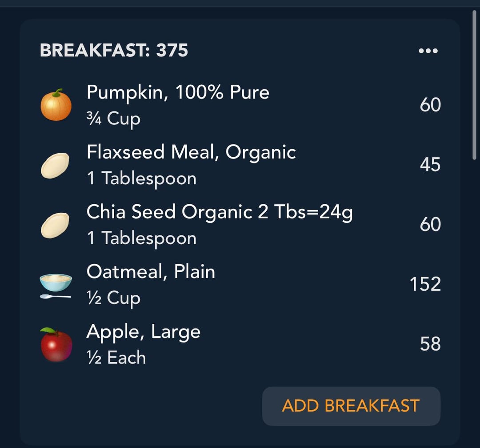Open the Flaxseed Meal, Organic entry
The image size is (480, 448).
click(191, 152)
